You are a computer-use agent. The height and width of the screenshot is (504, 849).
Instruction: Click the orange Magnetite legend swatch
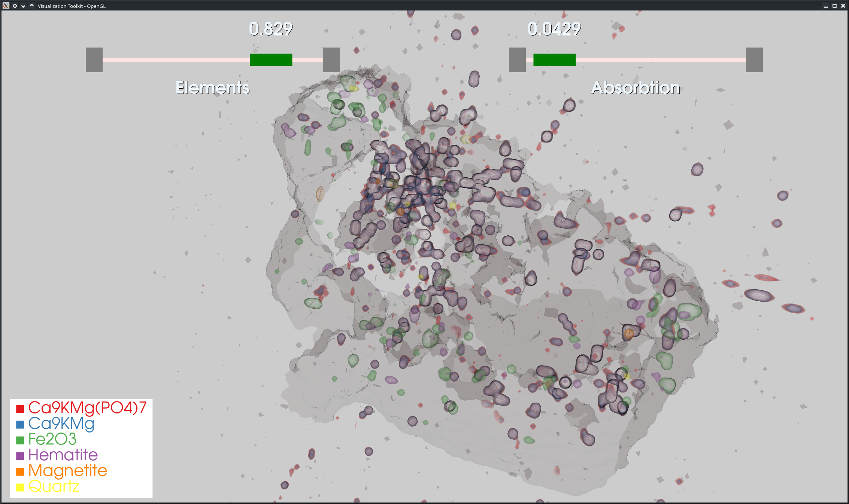click(20, 471)
